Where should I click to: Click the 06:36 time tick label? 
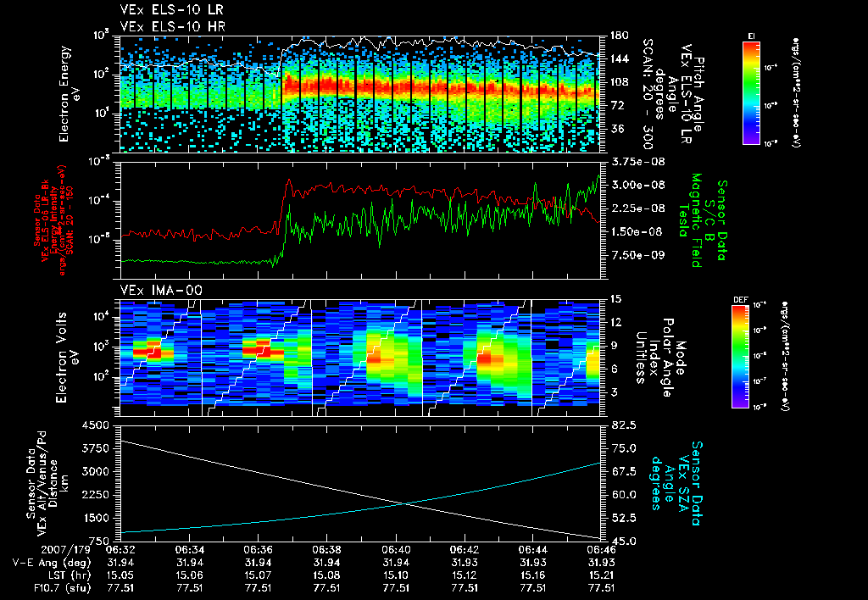(x=258, y=550)
